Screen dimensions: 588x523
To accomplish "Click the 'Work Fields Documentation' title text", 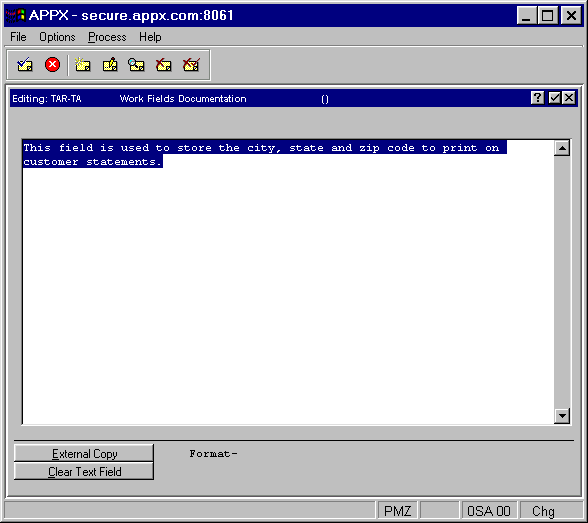I will coord(183,99).
